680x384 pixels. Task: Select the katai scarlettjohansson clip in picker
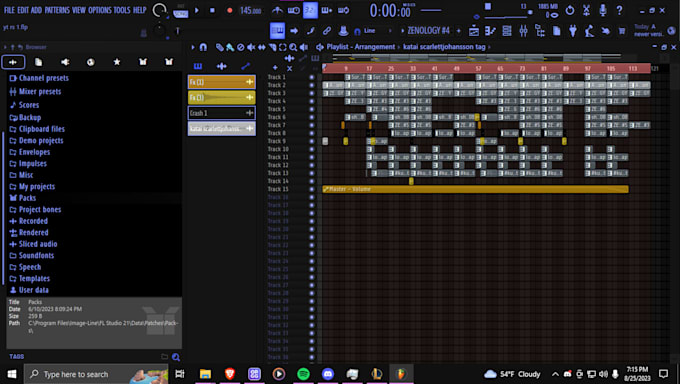coord(222,129)
